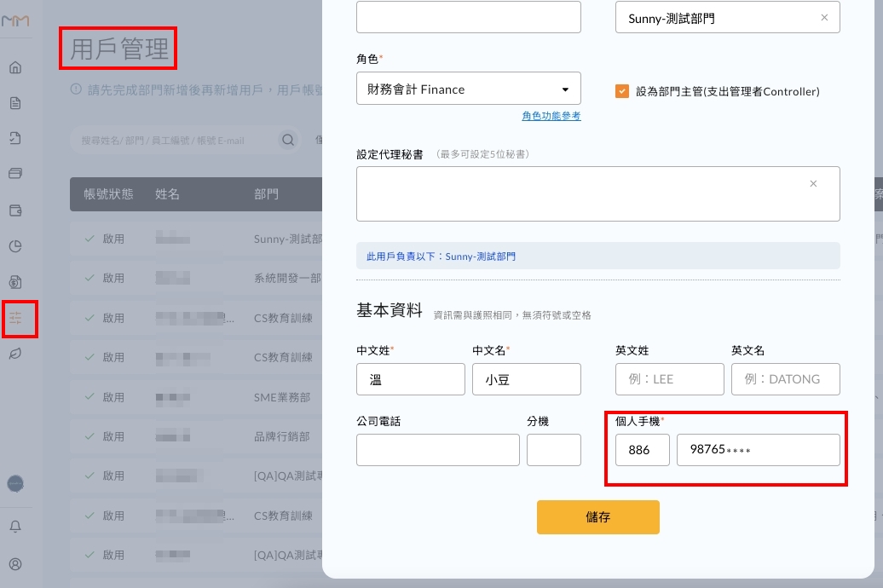This screenshot has height=588, width=883.
Task: Click the 帳號狀態 column header
Action: pyautogui.click(x=109, y=194)
